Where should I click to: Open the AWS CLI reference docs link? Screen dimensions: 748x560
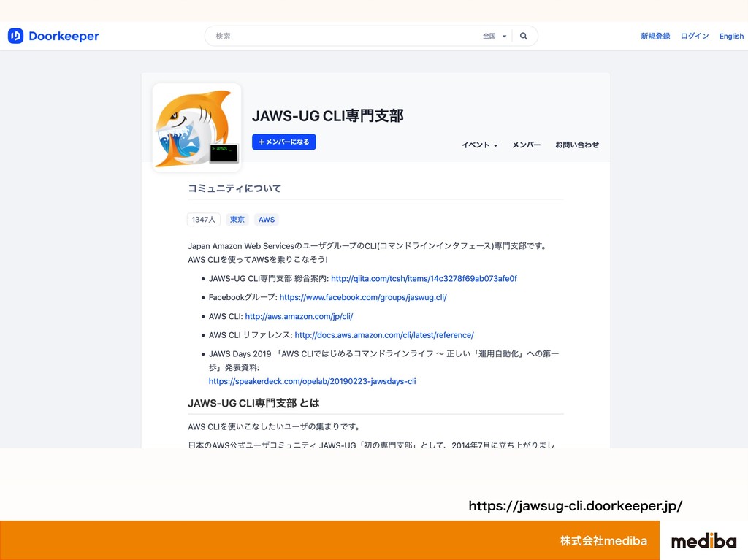[384, 335]
